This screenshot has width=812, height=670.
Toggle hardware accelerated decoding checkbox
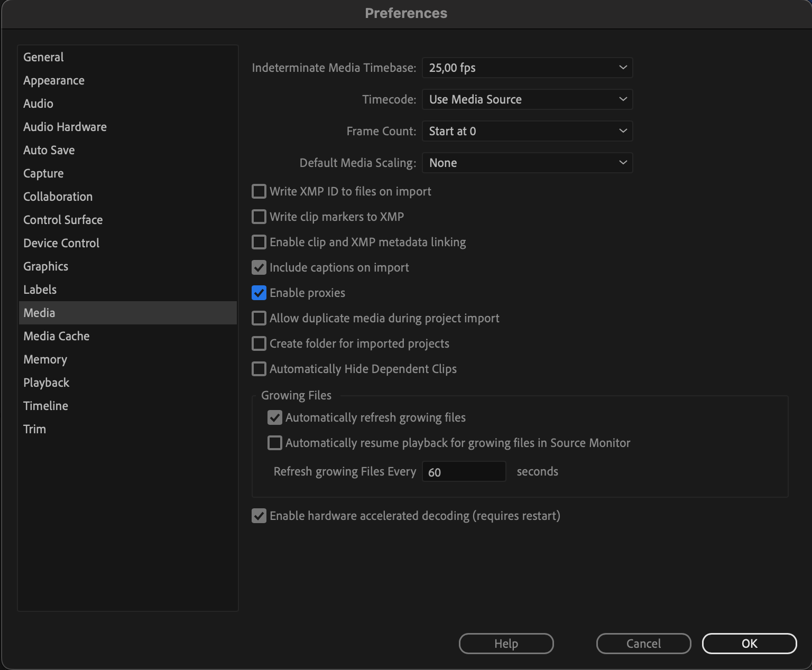click(259, 516)
